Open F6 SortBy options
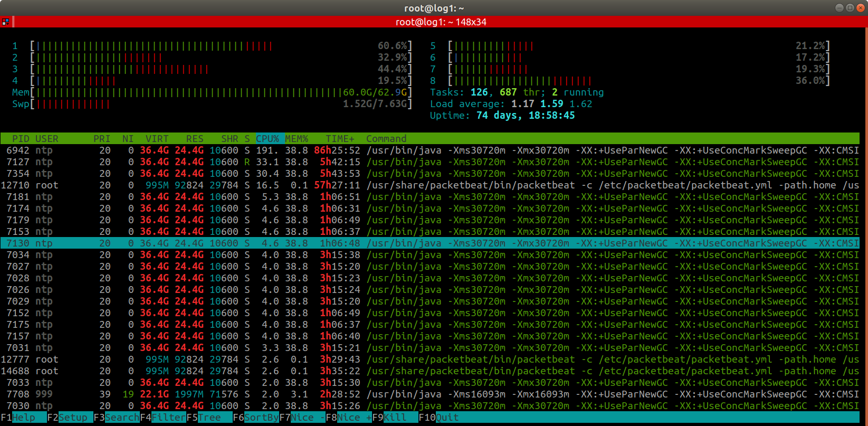 [x=256, y=418]
